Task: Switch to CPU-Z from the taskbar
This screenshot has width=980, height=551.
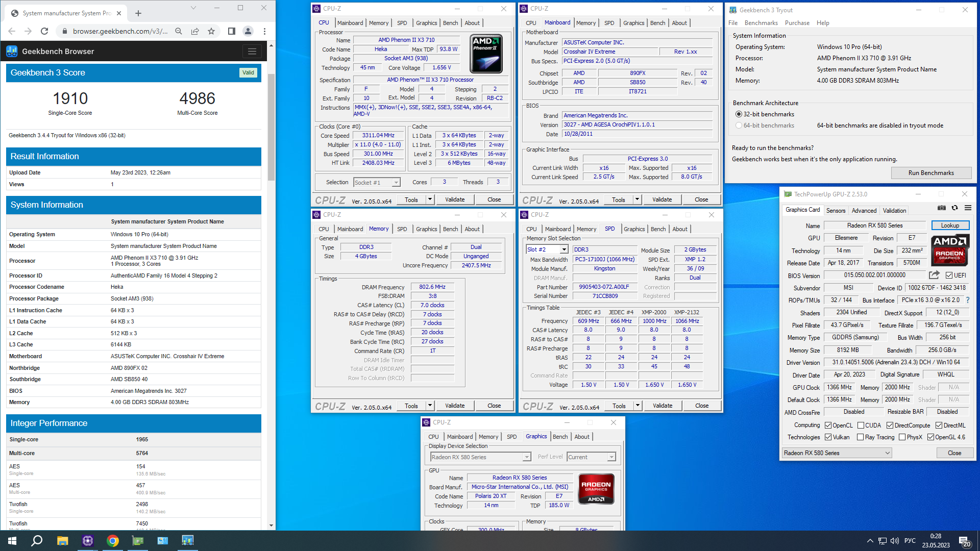Action: coord(87,541)
